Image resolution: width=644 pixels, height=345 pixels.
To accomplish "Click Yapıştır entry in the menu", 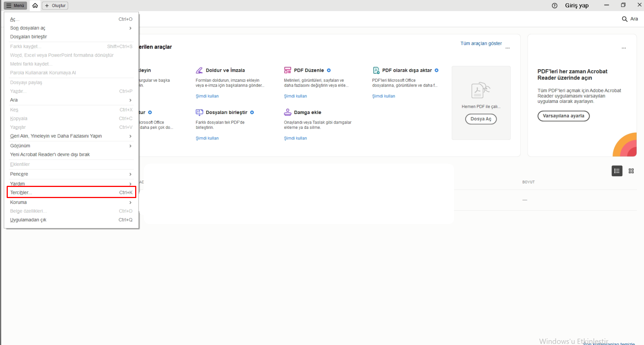I will pos(71,127).
